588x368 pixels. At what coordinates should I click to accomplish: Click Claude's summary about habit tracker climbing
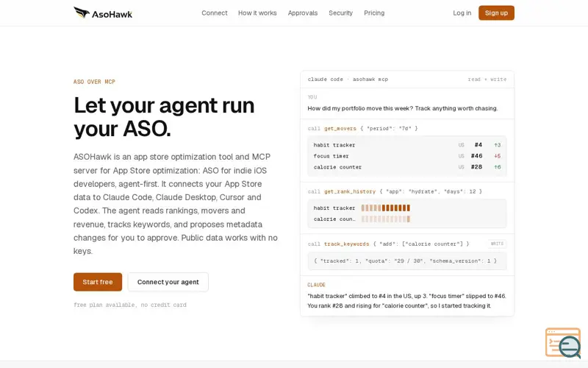click(406, 301)
